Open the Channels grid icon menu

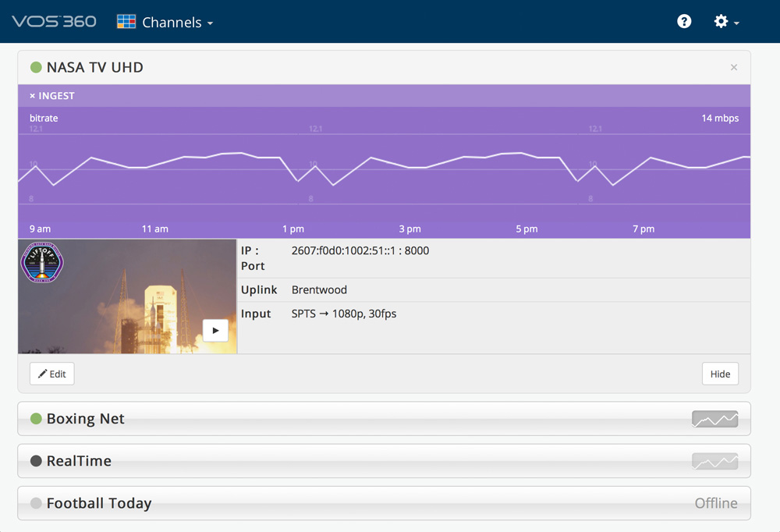point(126,21)
